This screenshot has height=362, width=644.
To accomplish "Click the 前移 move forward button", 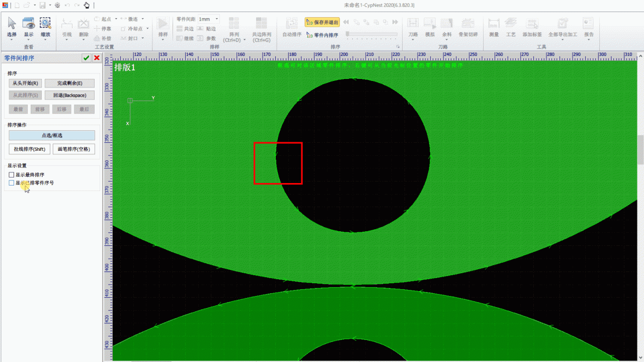I will [40, 109].
